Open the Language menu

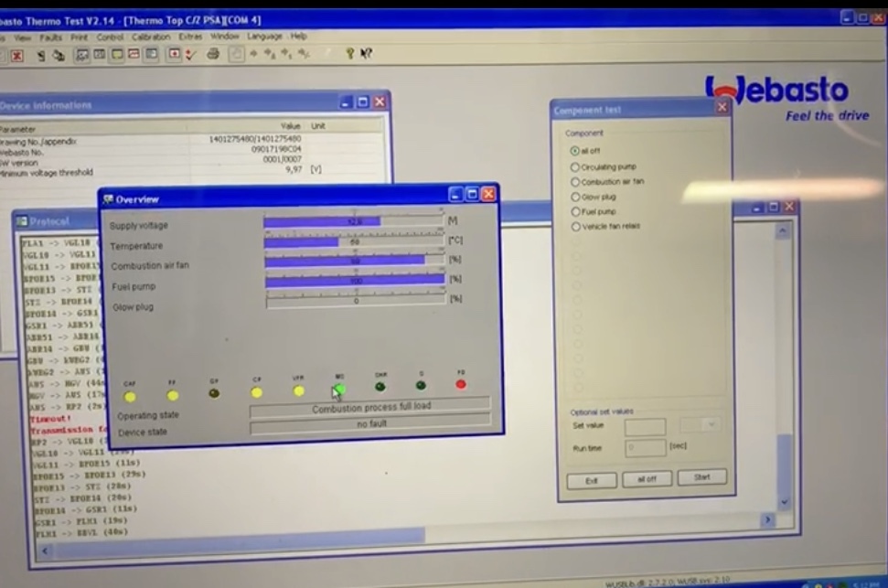point(264,37)
